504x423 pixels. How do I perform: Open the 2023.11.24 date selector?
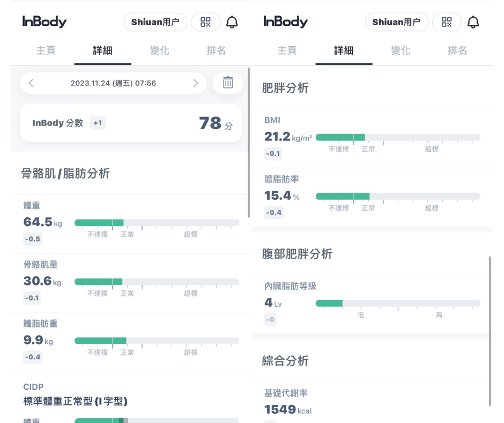tap(113, 83)
